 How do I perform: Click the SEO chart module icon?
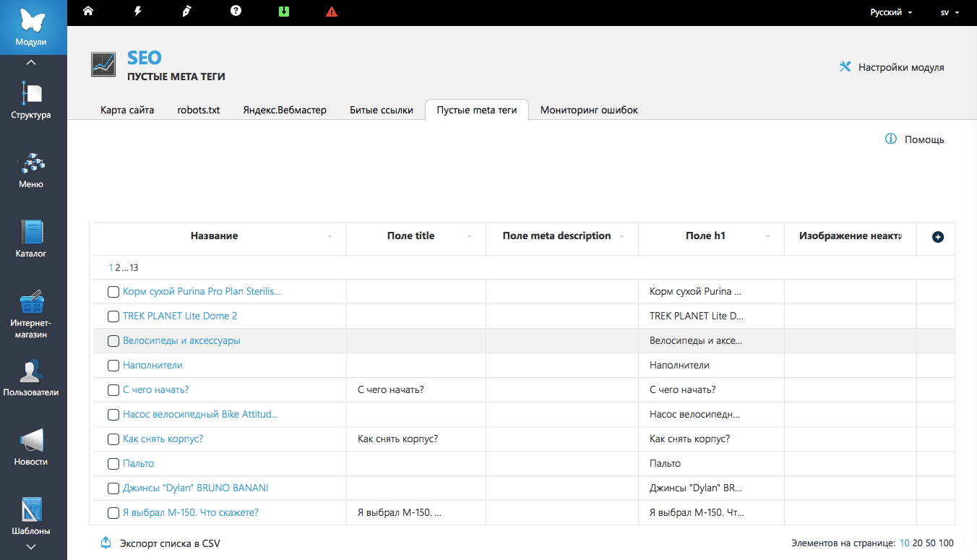[x=104, y=64]
